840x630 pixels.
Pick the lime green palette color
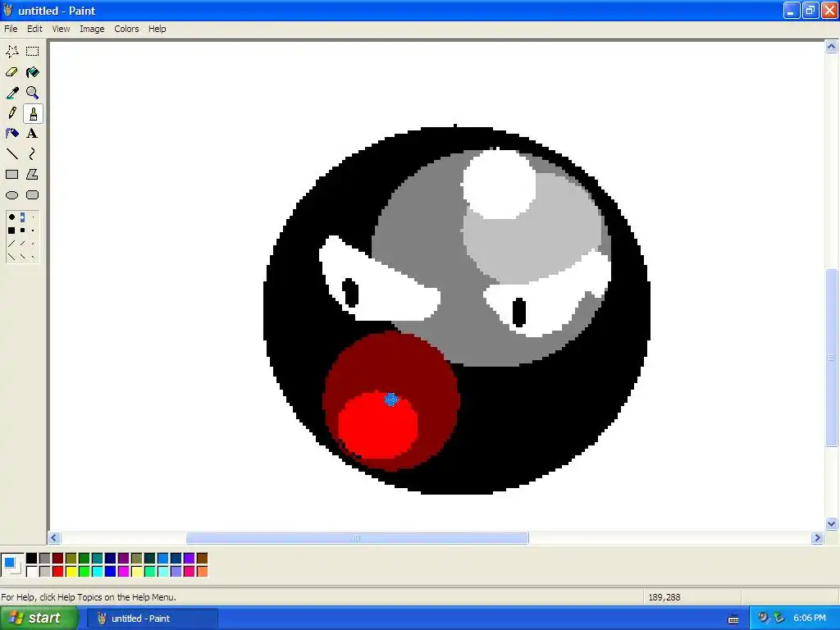84,572
